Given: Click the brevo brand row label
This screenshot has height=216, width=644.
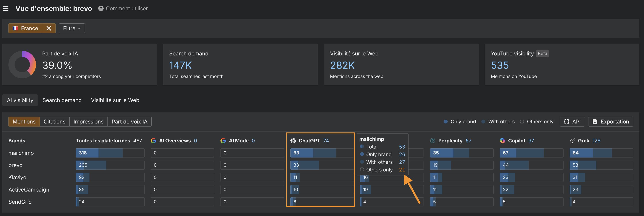Looking at the screenshot, I should tap(16, 165).
